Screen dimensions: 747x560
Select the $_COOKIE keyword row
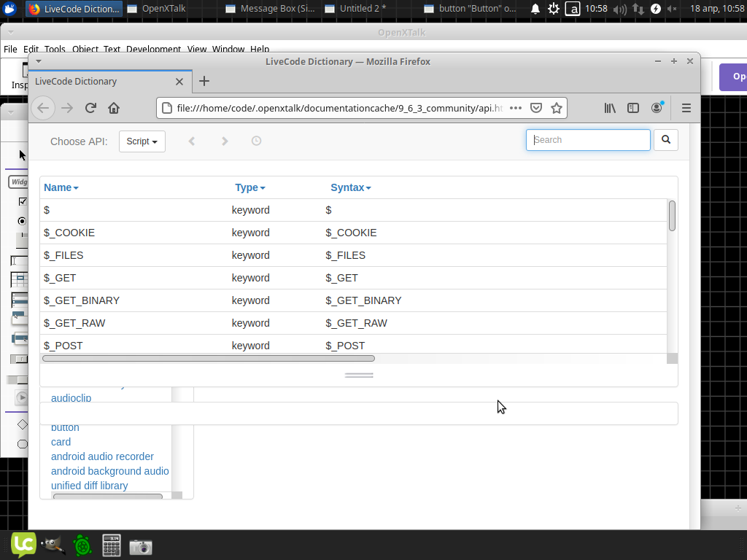click(x=353, y=233)
